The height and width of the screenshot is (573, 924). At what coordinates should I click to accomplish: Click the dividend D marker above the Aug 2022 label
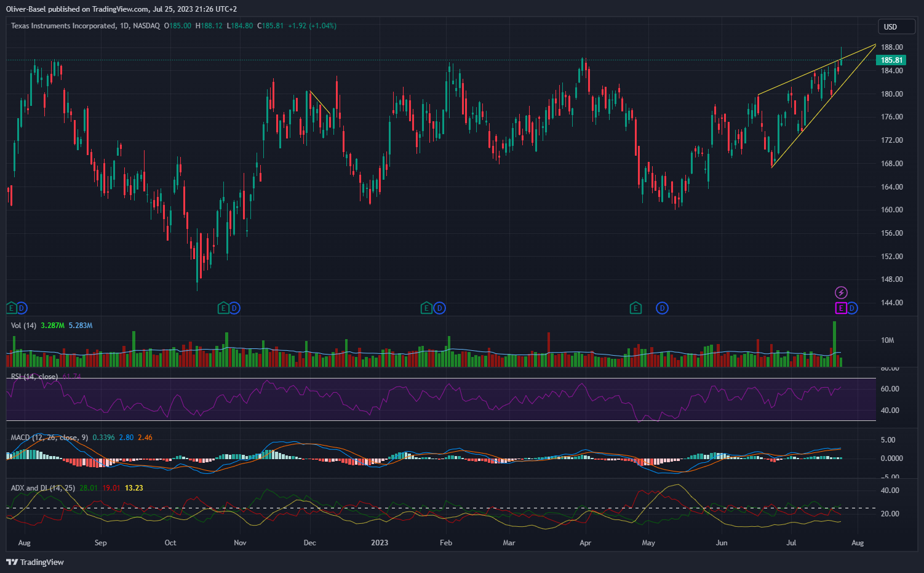click(22, 308)
